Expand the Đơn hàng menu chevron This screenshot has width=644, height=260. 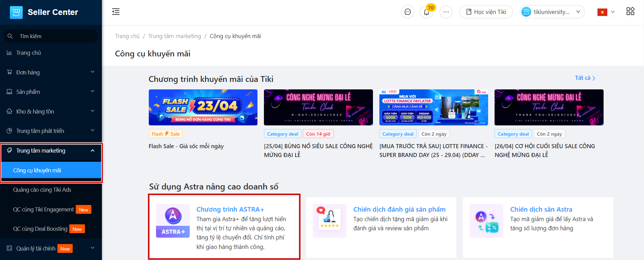(x=92, y=72)
